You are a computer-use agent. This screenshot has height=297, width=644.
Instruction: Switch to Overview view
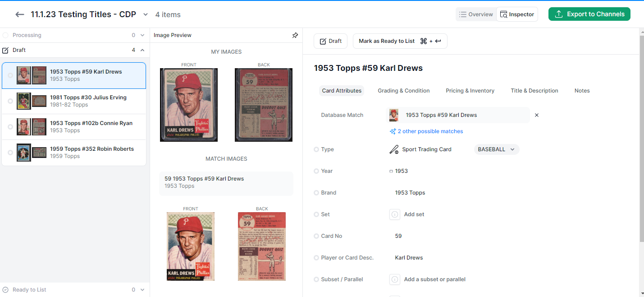(476, 14)
